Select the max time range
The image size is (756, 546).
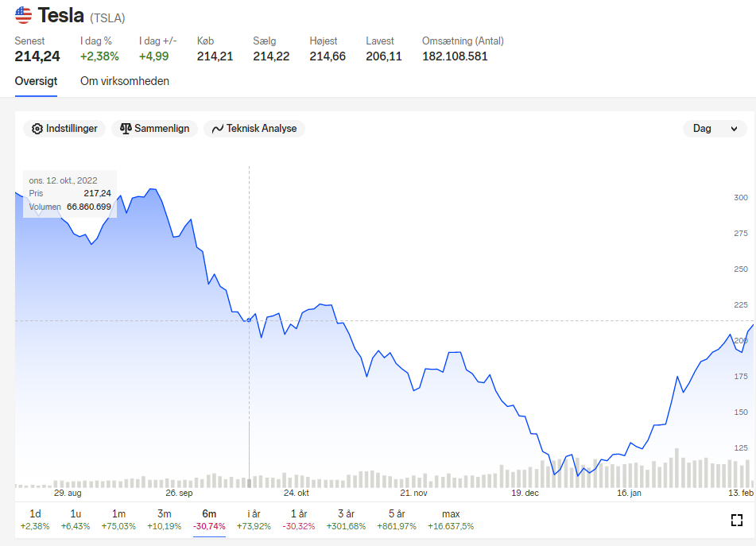coord(451,520)
